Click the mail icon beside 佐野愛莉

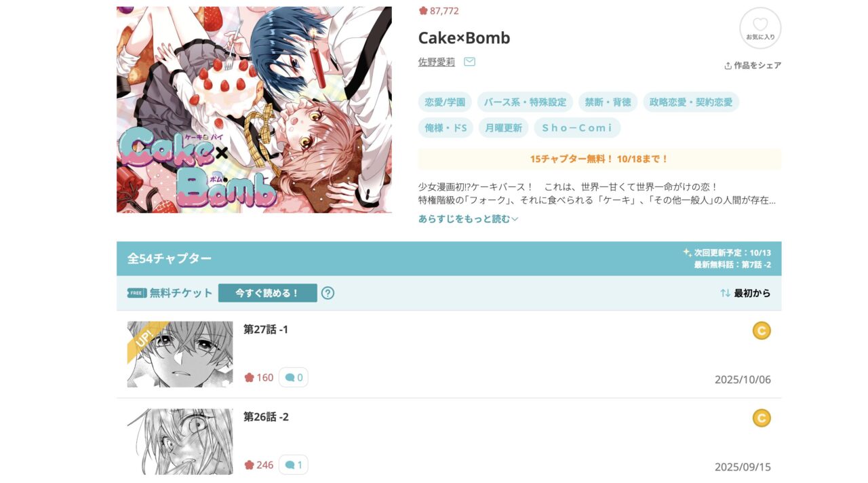click(x=469, y=62)
